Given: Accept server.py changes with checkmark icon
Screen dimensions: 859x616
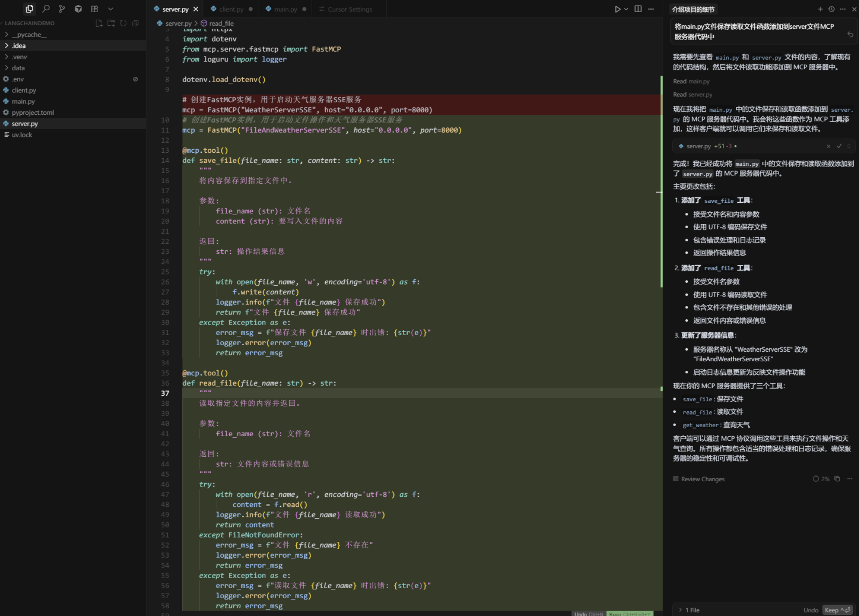Looking at the screenshot, I should 839,146.
